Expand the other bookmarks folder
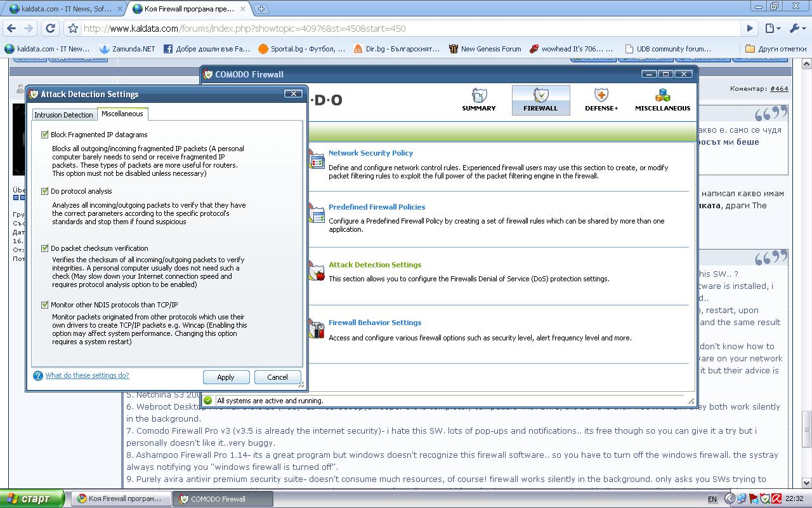This screenshot has width=812, height=508. pos(776,48)
